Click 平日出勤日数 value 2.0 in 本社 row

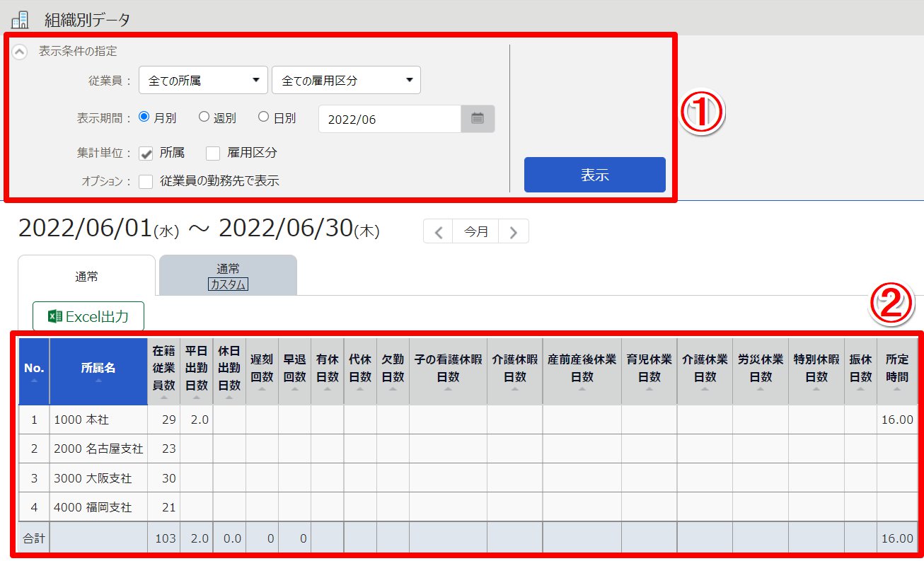(x=200, y=420)
